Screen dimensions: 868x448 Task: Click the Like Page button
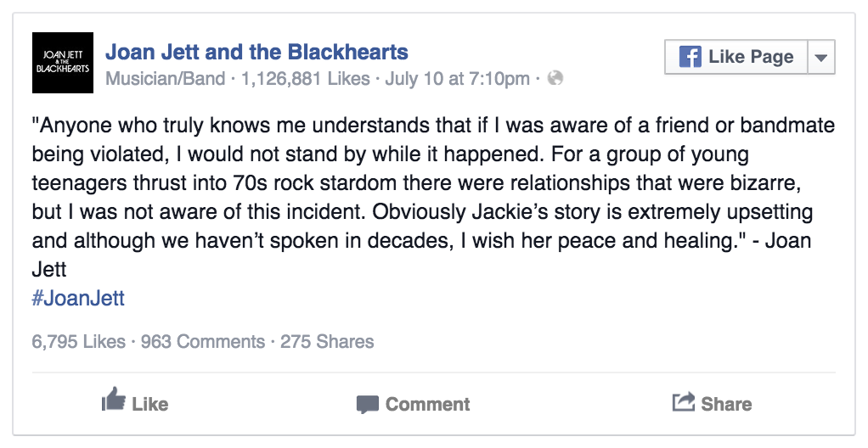(737, 57)
